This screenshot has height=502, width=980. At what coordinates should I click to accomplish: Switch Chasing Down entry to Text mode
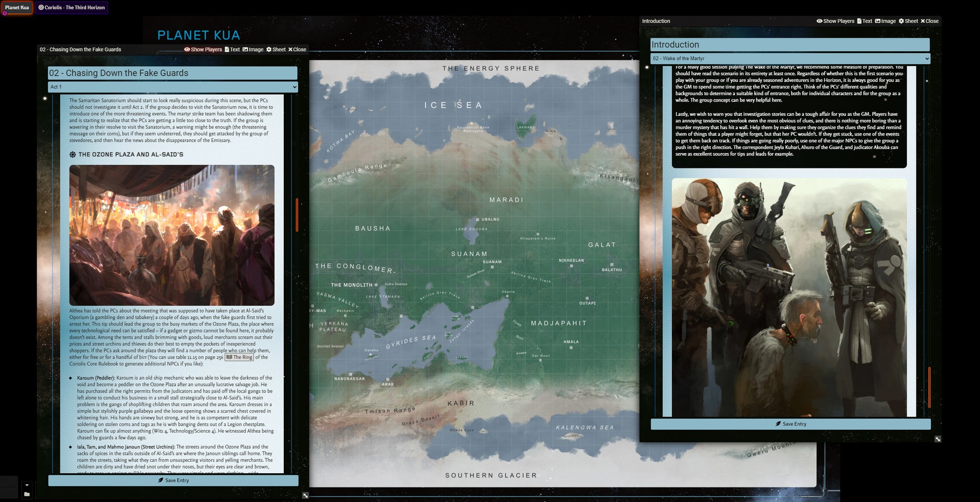(232, 49)
